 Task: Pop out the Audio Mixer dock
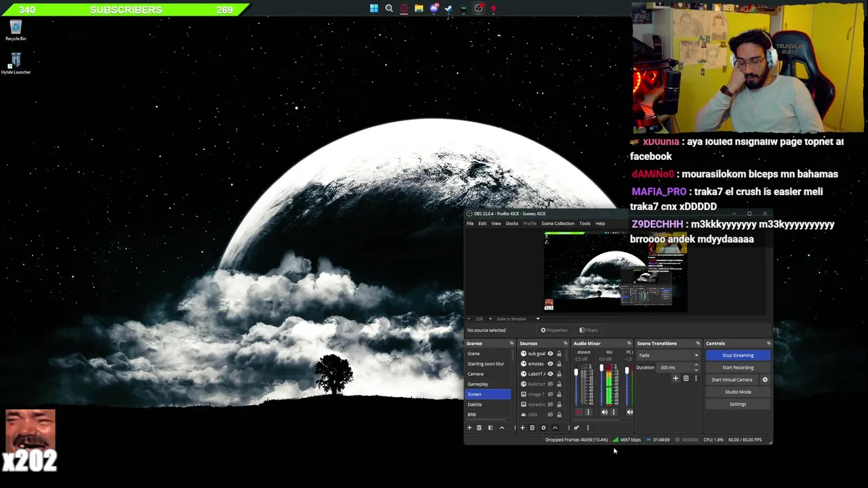tap(629, 344)
